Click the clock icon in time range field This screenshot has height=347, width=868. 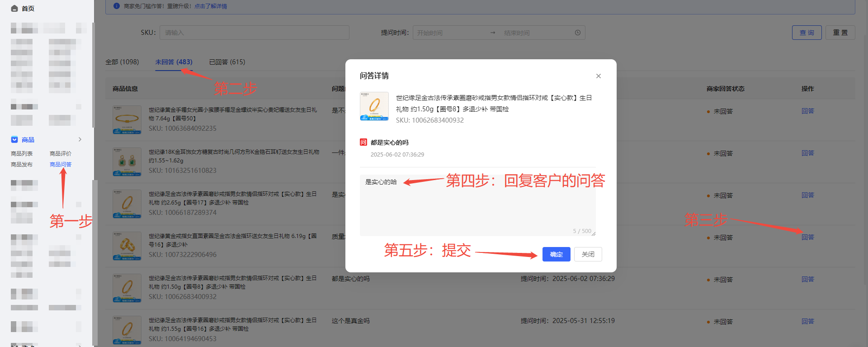click(x=577, y=33)
